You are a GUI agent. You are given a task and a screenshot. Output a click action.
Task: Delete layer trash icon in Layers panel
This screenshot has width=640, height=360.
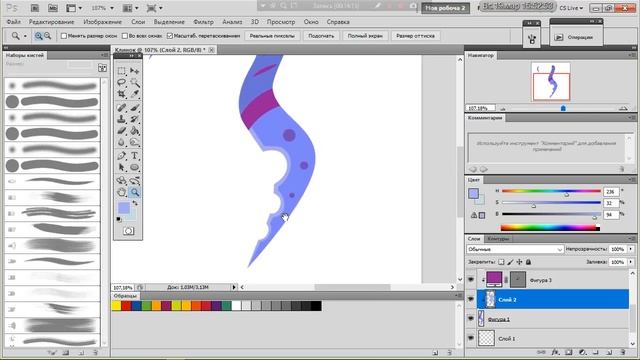pyautogui.click(x=622, y=352)
